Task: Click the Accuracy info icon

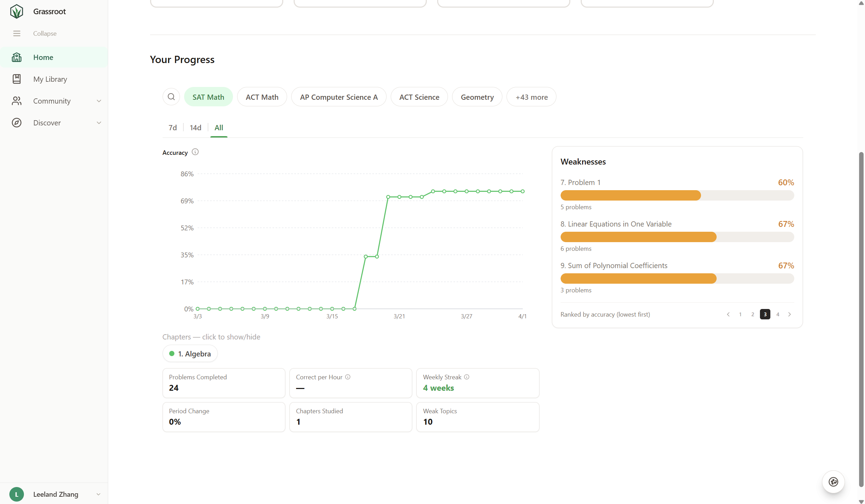Action: (x=195, y=152)
